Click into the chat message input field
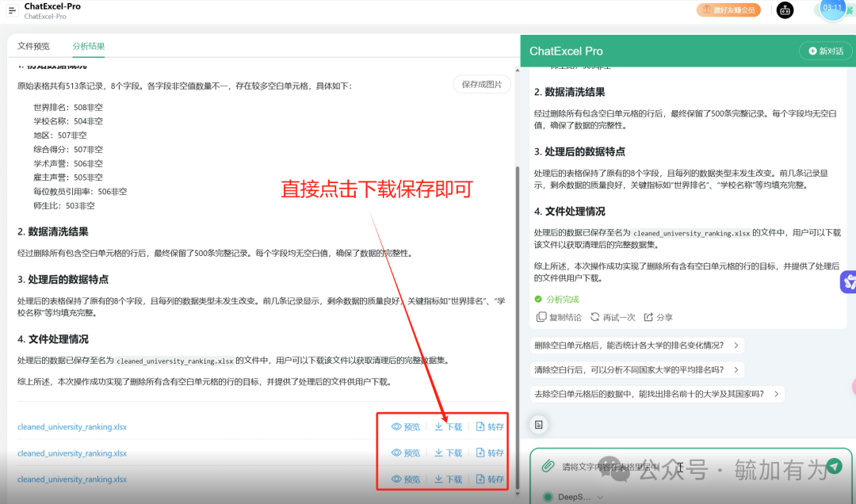Viewport: 856px width, 504px height. 690,467
